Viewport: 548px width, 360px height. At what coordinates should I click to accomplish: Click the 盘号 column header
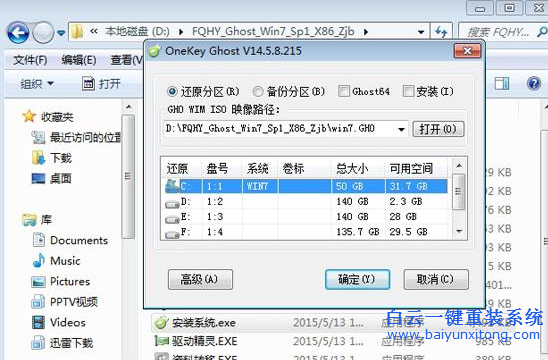click(x=222, y=169)
